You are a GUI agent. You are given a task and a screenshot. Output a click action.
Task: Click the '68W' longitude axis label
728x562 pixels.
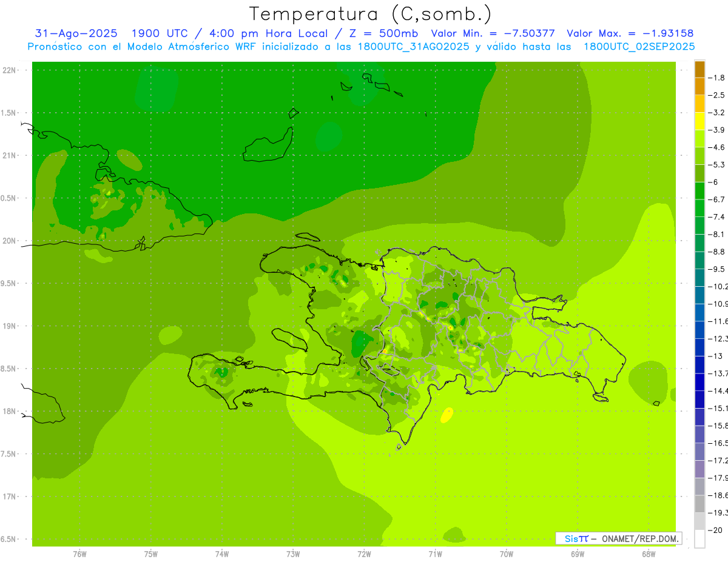click(649, 554)
